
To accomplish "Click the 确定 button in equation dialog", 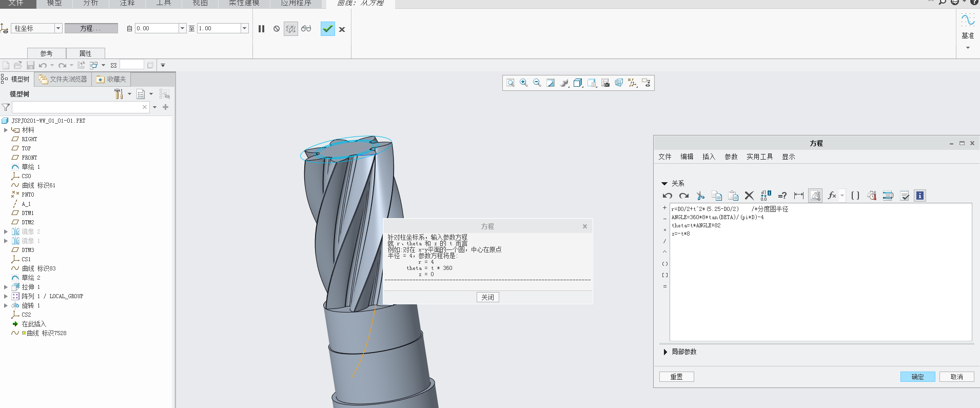I will pyautogui.click(x=918, y=377).
